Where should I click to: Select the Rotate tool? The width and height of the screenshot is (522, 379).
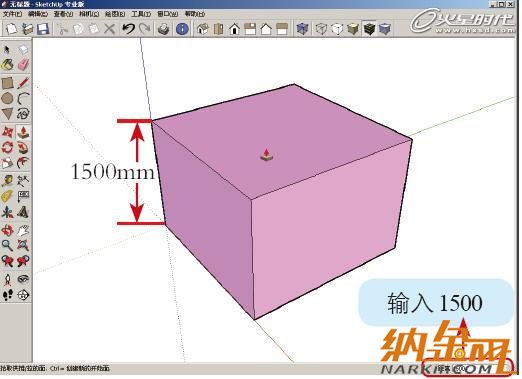coord(7,147)
